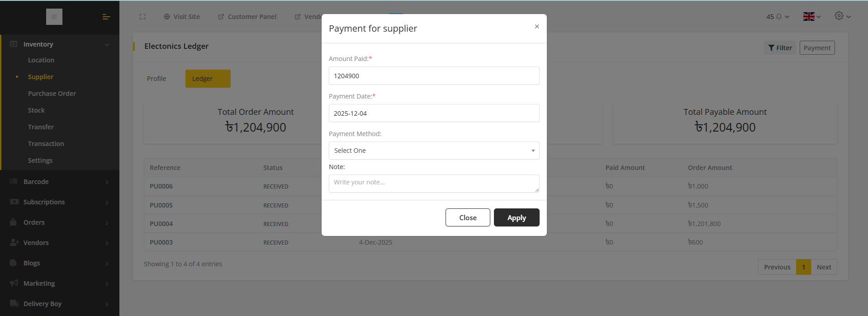Click reference PU0005 in the ledger table
Image resolution: width=868 pixels, height=316 pixels.
click(161, 205)
